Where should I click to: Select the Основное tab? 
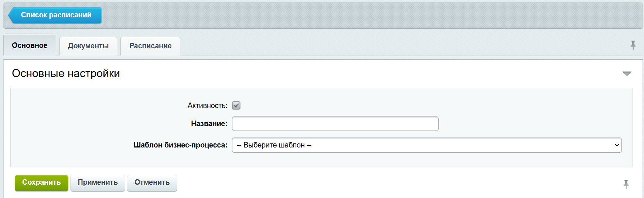tap(30, 45)
